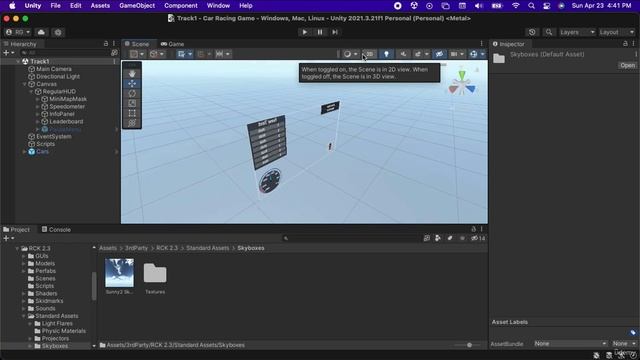Screen dimensions: 640x360
Task: Open Unity cloud services icon
Action: pos(41,32)
